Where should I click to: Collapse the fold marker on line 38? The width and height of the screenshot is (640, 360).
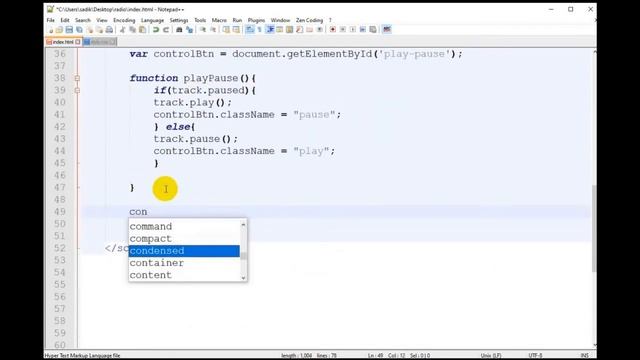click(x=77, y=78)
